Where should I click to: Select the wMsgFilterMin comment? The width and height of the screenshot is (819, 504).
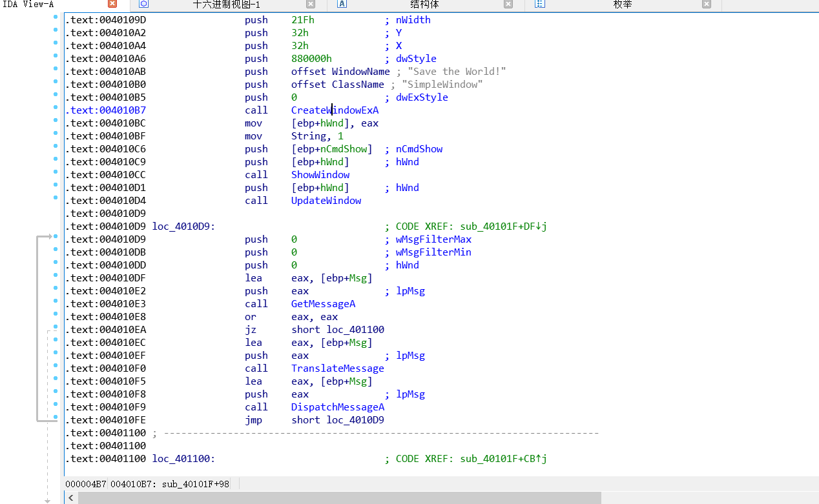[x=433, y=252]
